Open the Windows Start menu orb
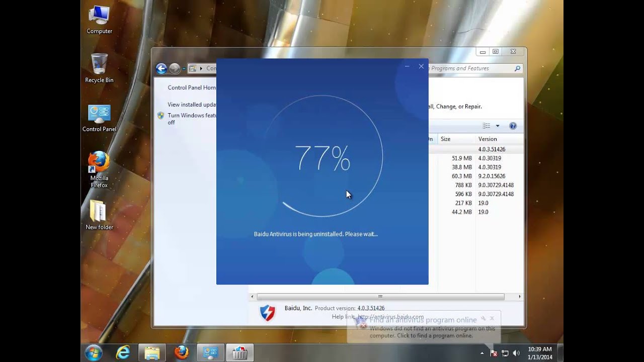Viewport: 644px width, 362px height. click(94, 353)
